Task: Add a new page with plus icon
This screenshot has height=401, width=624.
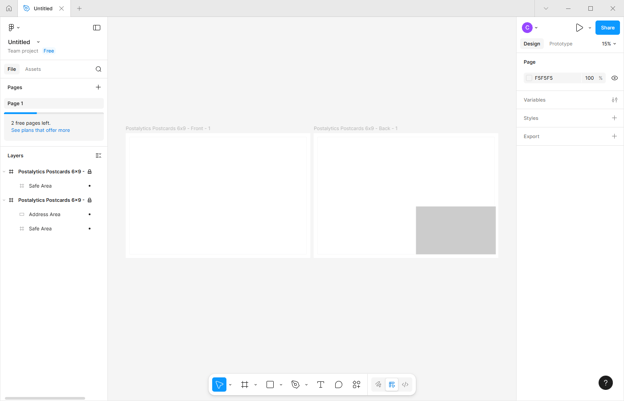Action: [x=98, y=87]
